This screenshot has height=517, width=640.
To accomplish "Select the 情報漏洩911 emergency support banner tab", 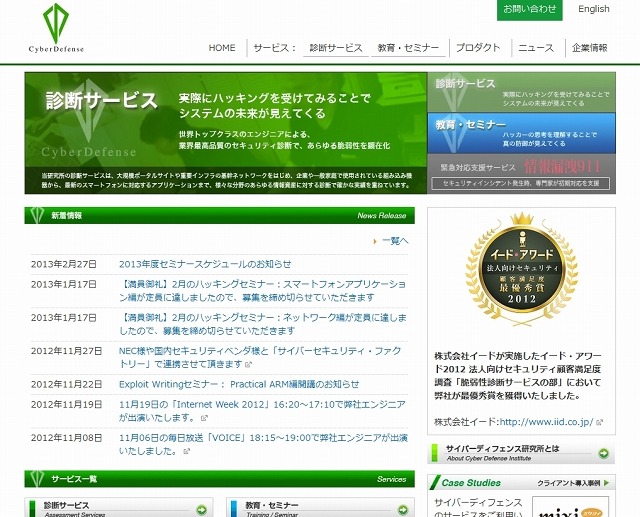I will click(521, 174).
